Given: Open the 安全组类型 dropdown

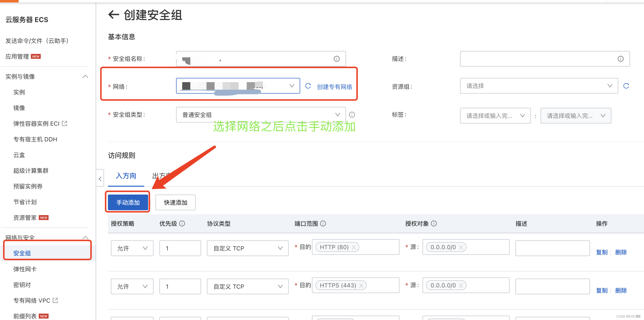Looking at the screenshot, I should click(261, 115).
